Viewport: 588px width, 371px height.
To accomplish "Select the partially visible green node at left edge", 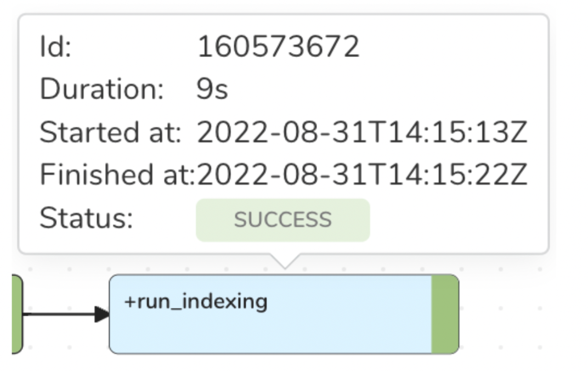I will pyautogui.click(x=16, y=314).
